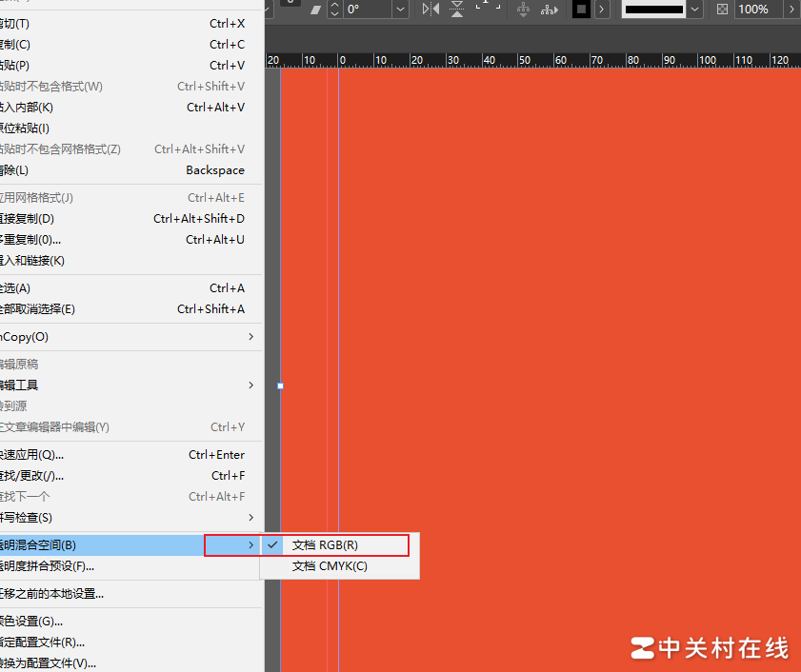Viewport: 801px width, 672px height.
Task: Expand the 透明混合空间 submenu arrow
Action: coord(250,544)
